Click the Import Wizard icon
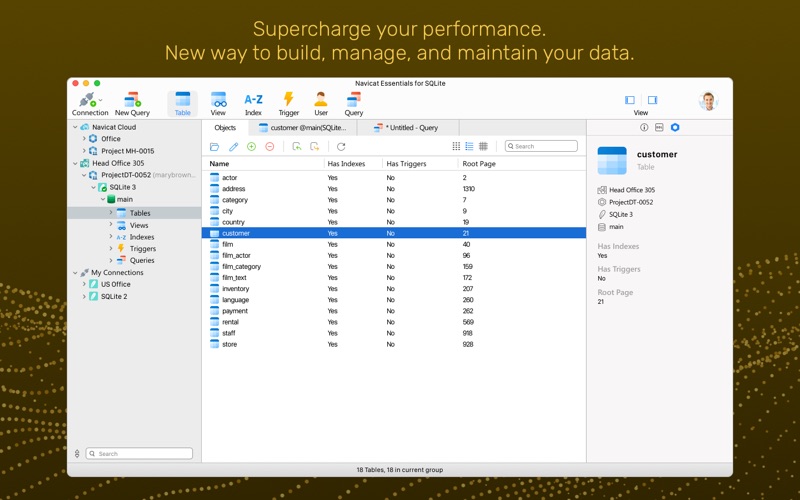The image size is (800, 500). click(x=296, y=147)
